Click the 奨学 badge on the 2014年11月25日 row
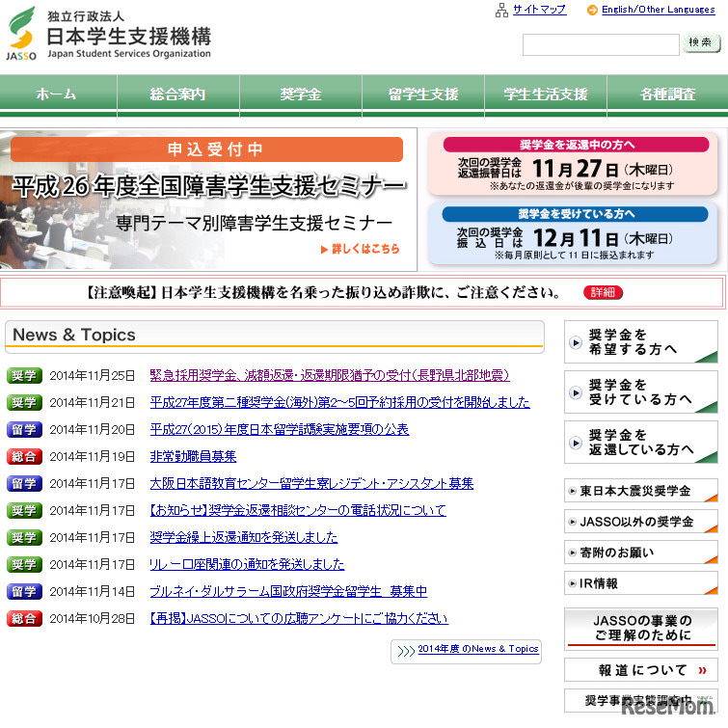This screenshot has height=728, width=728. (x=24, y=376)
